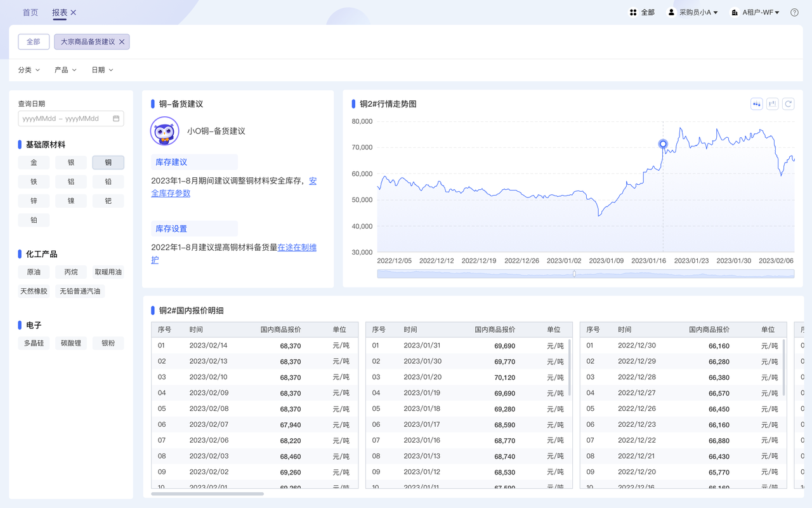This screenshot has width=812, height=508.
Task: Select the 金 material chip
Action: tap(34, 163)
